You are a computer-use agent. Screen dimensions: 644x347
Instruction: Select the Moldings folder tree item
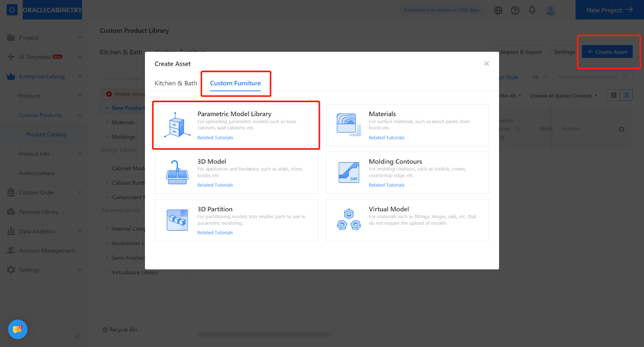point(124,137)
